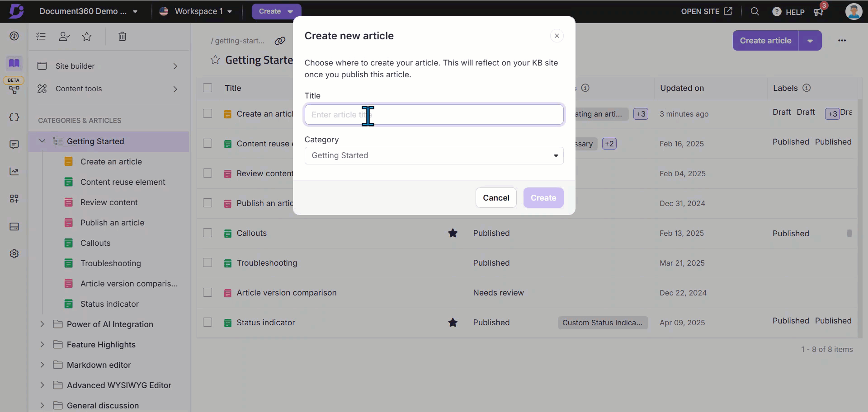
Task: Expand the Feature Highlights folder
Action: [x=42, y=344]
